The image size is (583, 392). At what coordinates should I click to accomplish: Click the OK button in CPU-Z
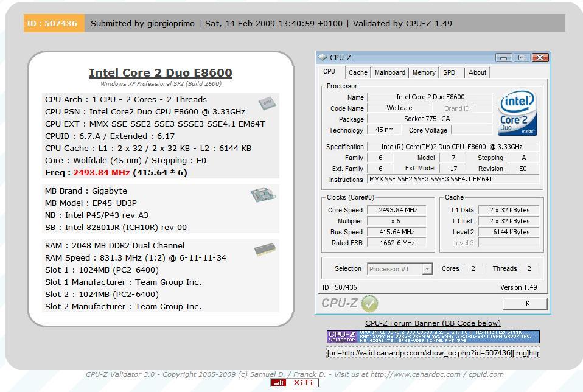pyautogui.click(x=525, y=304)
